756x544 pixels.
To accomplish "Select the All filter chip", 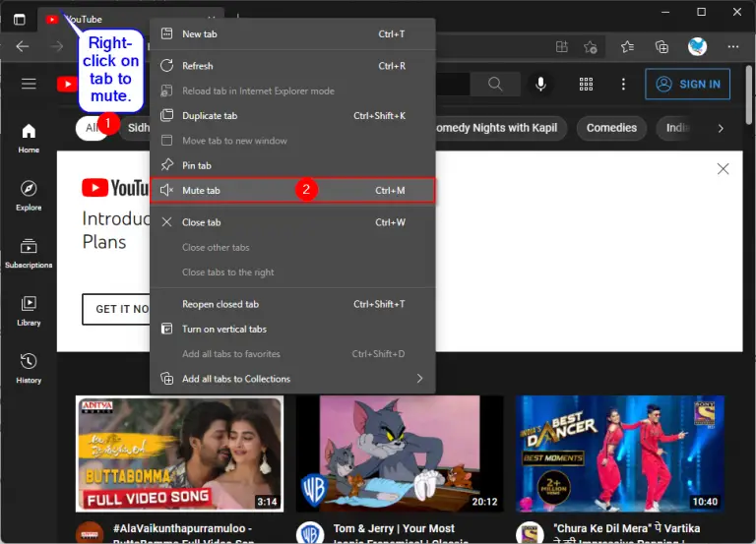I will (x=92, y=128).
